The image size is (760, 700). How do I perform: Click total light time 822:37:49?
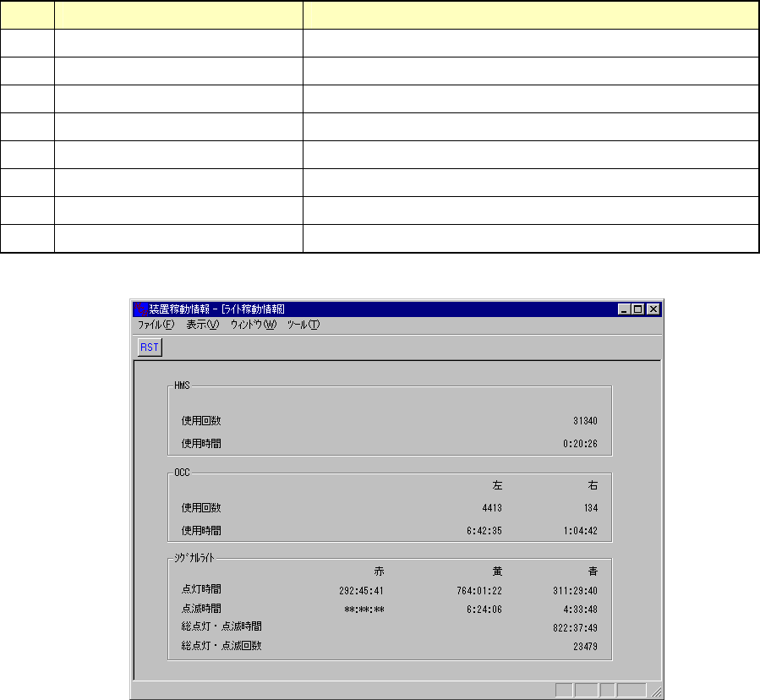576,628
